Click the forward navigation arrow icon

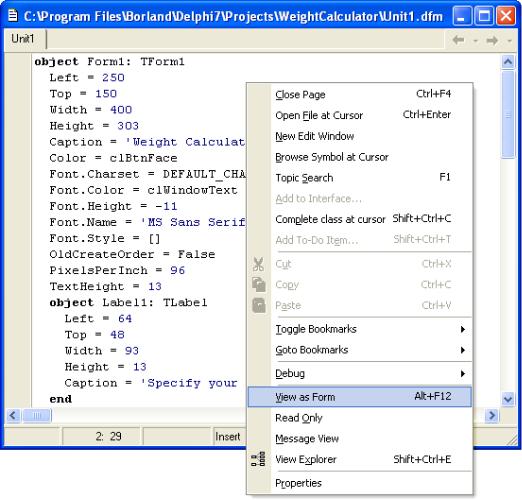(x=492, y=40)
